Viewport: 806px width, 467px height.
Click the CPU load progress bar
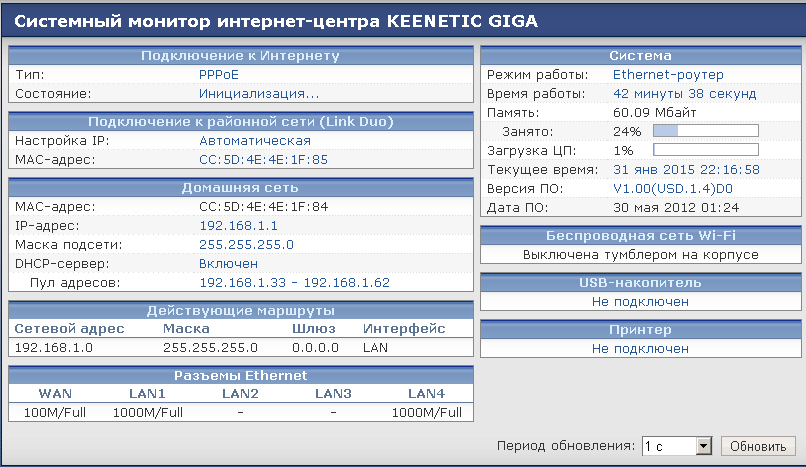click(x=706, y=150)
